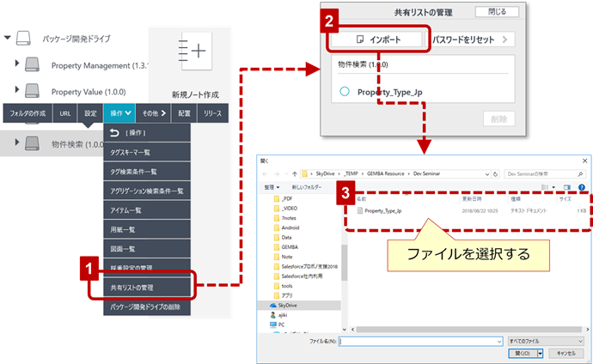Click the URL toolbar button
Viewport: 593px width, 364px height.
65,113
